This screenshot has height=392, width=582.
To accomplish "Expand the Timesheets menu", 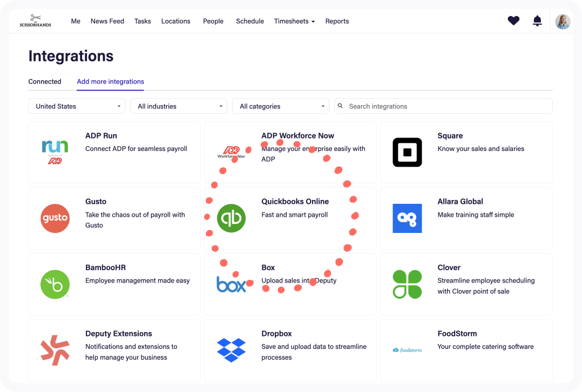I will [294, 21].
